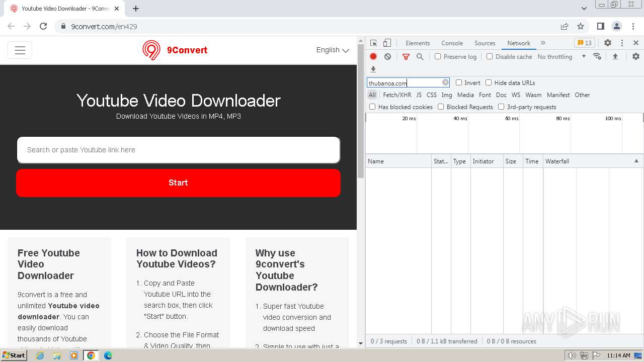This screenshot has width=644, height=362.
Task: Open DevTools customize three-dot menu
Action: click(622, 43)
